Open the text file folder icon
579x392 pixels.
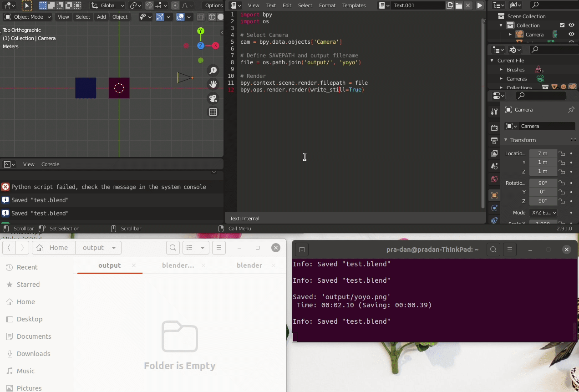point(459,5)
